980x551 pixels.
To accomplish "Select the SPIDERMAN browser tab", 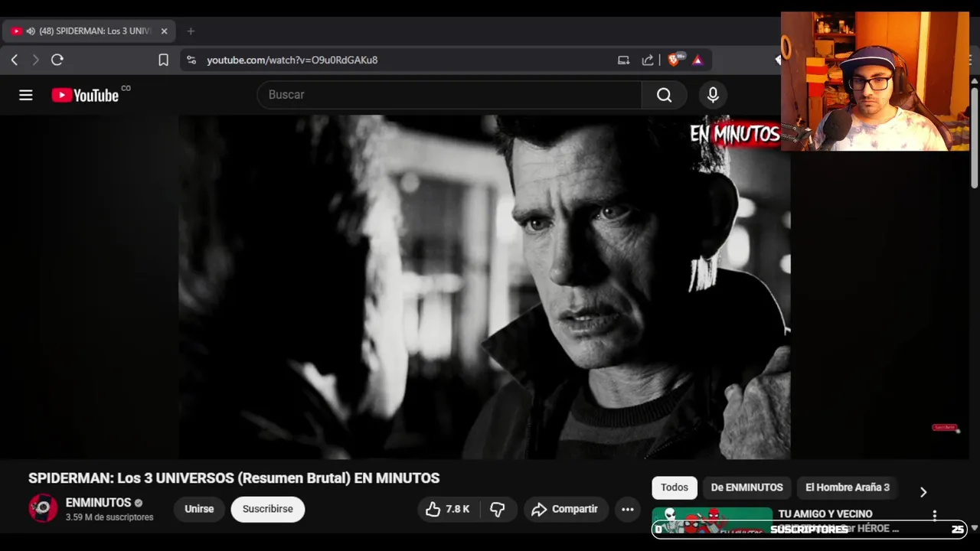I will point(90,31).
